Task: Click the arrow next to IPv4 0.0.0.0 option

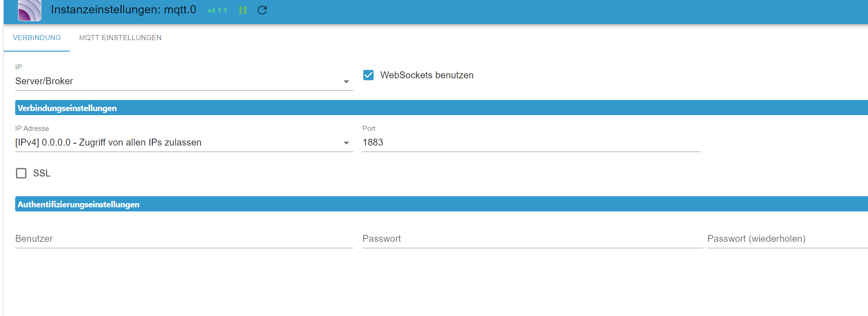Action: point(346,143)
